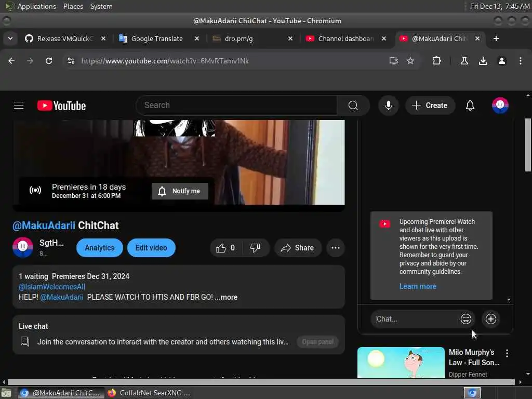Click the chat scroll down arrow
Viewport: 532px width, 399px height.
click(x=509, y=300)
